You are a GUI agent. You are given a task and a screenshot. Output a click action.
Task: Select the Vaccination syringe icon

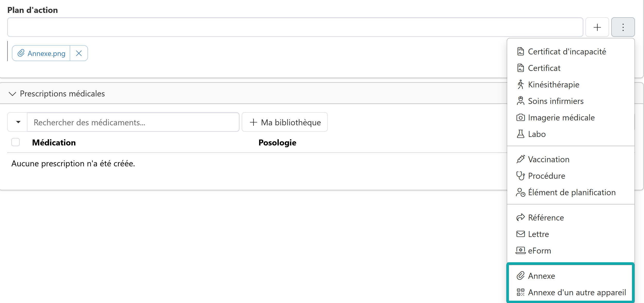click(520, 159)
